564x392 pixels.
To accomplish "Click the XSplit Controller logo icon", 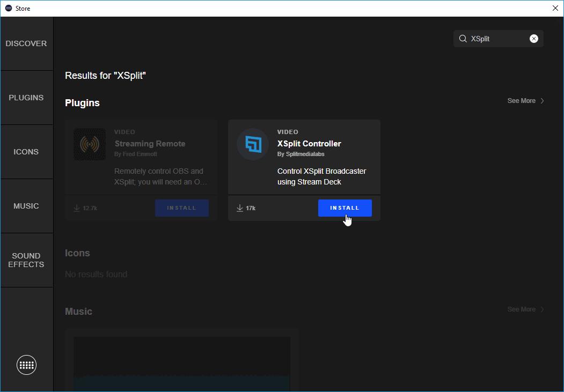I will (253, 144).
